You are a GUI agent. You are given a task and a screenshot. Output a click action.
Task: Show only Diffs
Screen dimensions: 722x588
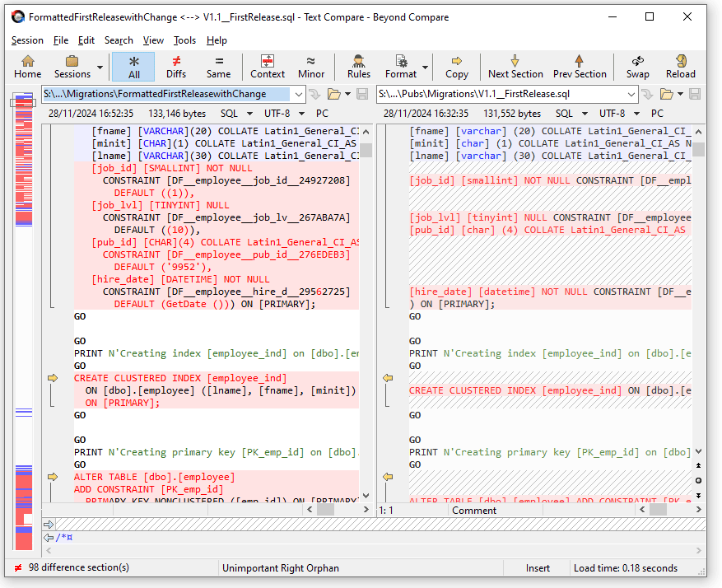coord(176,68)
